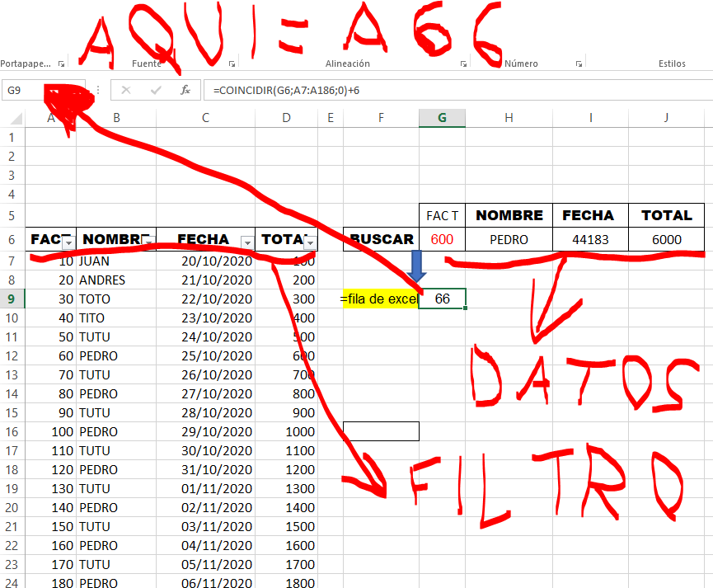Click the FECHA header in lookup table
Viewport: 713px width, 588px height.
coord(590,215)
